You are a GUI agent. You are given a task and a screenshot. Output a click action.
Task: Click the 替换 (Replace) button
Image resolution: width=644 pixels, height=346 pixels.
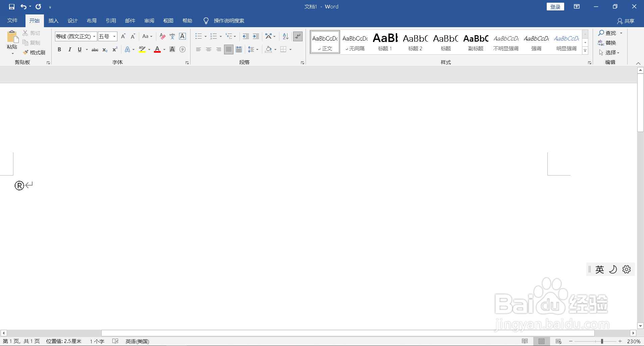pos(607,43)
